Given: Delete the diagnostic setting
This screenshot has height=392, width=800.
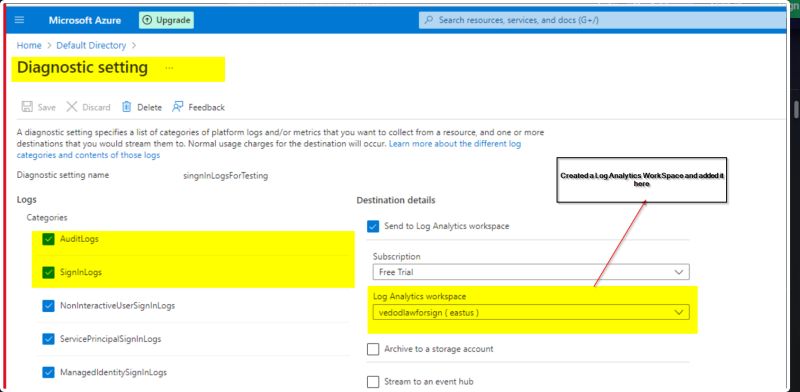Looking at the screenshot, I should pyautogui.click(x=142, y=107).
